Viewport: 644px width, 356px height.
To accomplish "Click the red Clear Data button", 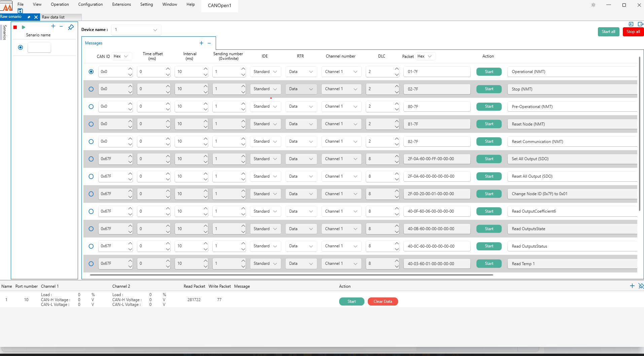I will point(383,301).
